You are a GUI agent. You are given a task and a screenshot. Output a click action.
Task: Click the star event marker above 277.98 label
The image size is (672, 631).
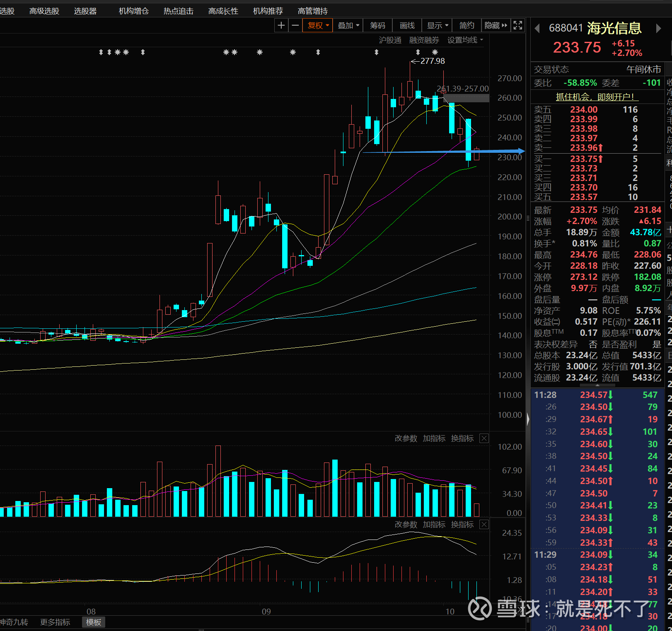435,52
